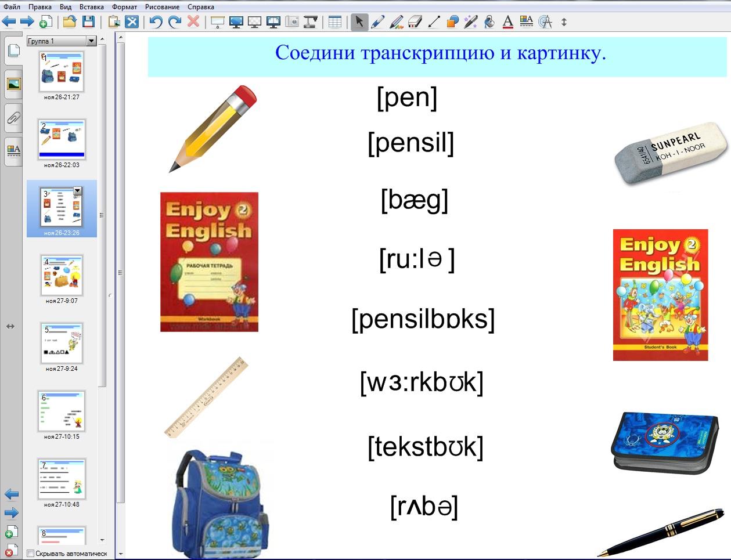Open the Рисование menu
This screenshot has width=731, height=560.
click(163, 7)
